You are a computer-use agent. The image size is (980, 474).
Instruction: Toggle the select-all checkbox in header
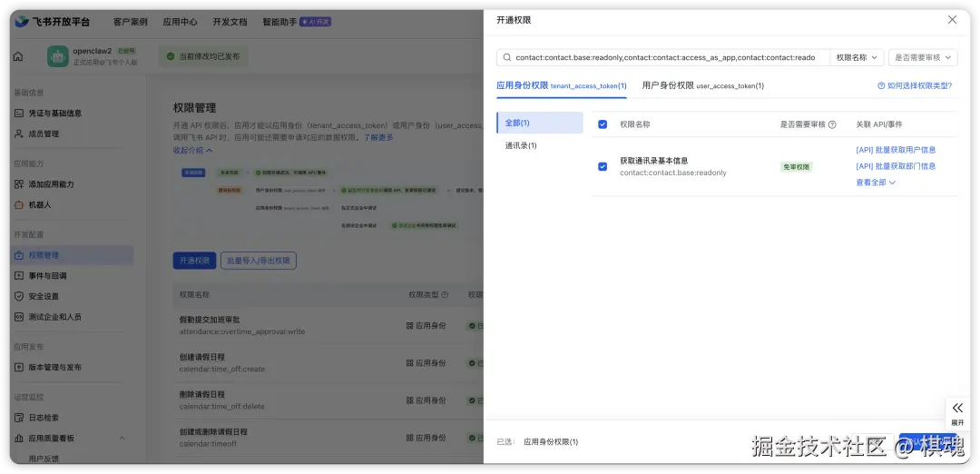pyautogui.click(x=603, y=124)
